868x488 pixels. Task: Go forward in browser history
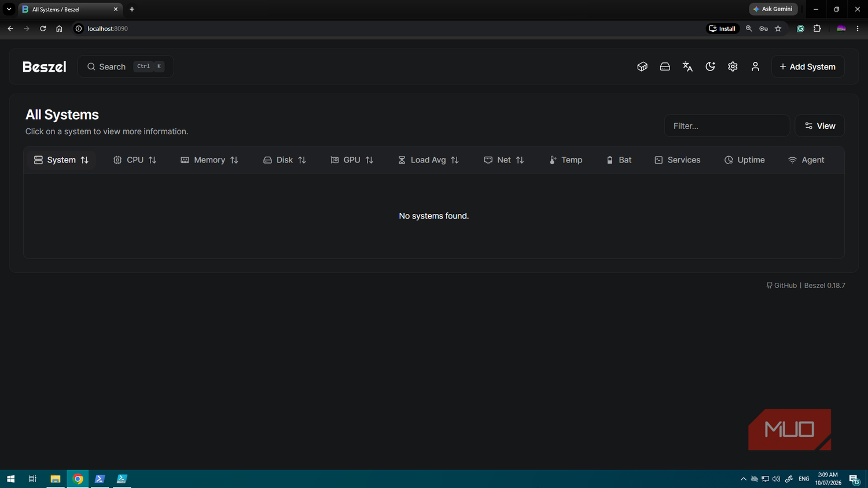27,28
